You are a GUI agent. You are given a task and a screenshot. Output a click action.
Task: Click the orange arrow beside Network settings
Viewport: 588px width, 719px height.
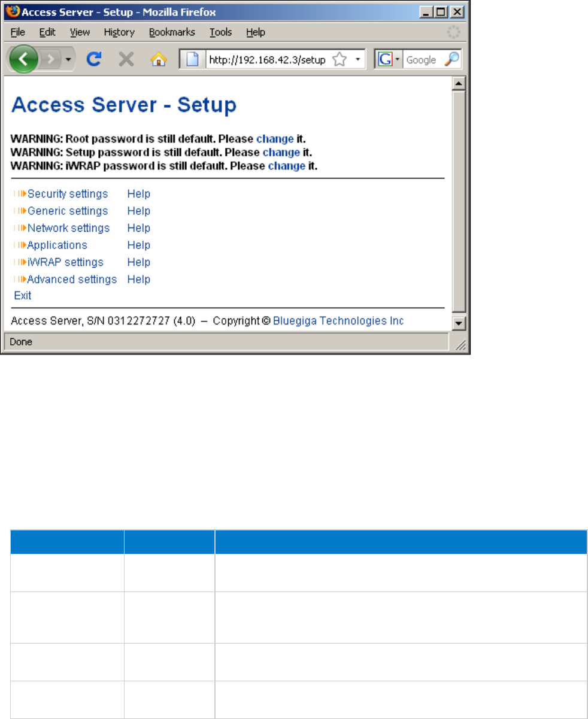tap(20, 228)
